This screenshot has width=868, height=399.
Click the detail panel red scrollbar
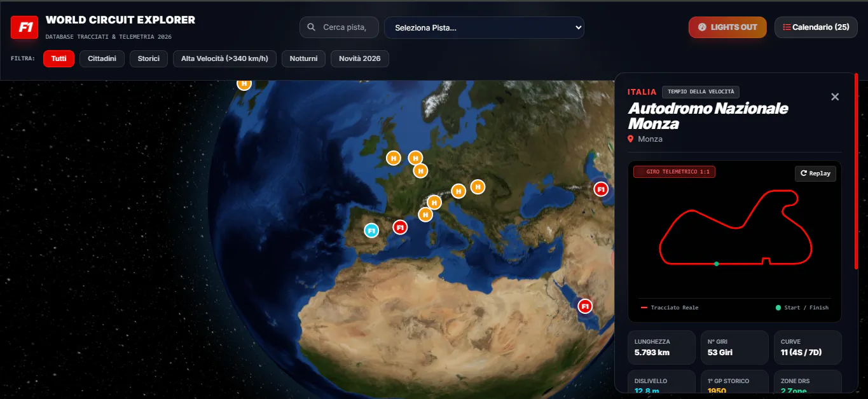click(x=856, y=172)
